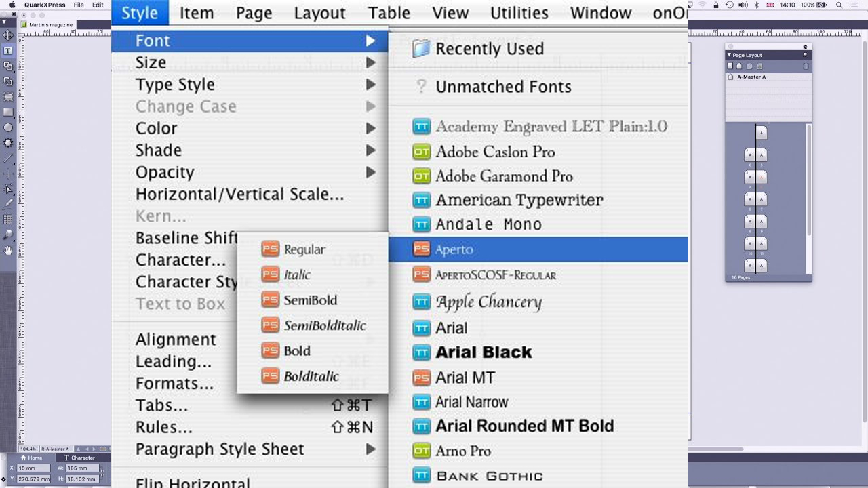Screen dimensions: 868x488
Task: Open the Style menu
Action: point(140,12)
